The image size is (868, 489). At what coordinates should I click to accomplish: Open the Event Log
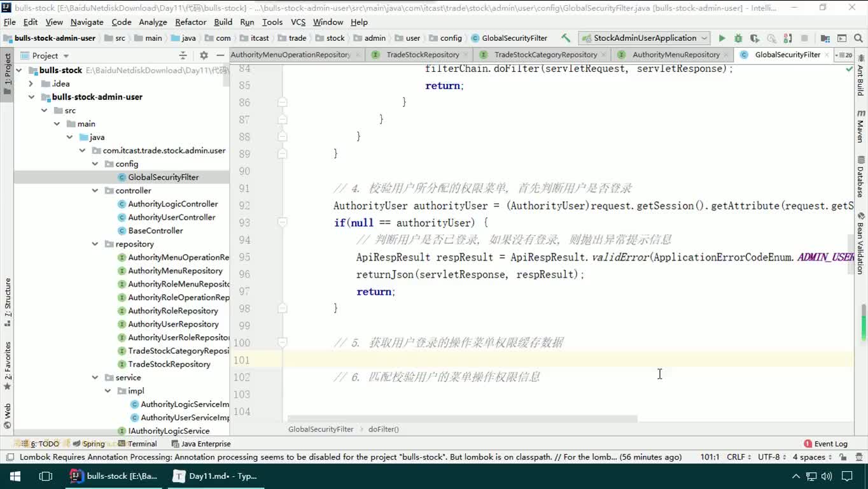[825, 444]
